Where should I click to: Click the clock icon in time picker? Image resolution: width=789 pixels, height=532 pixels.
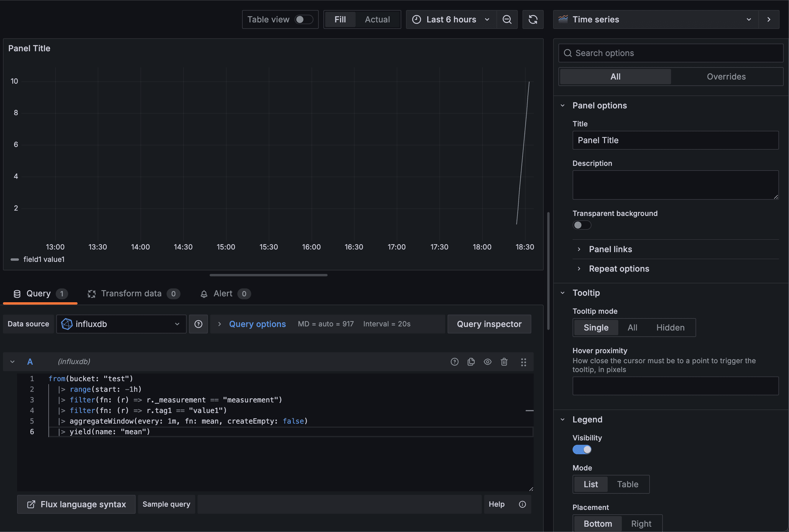click(x=416, y=20)
